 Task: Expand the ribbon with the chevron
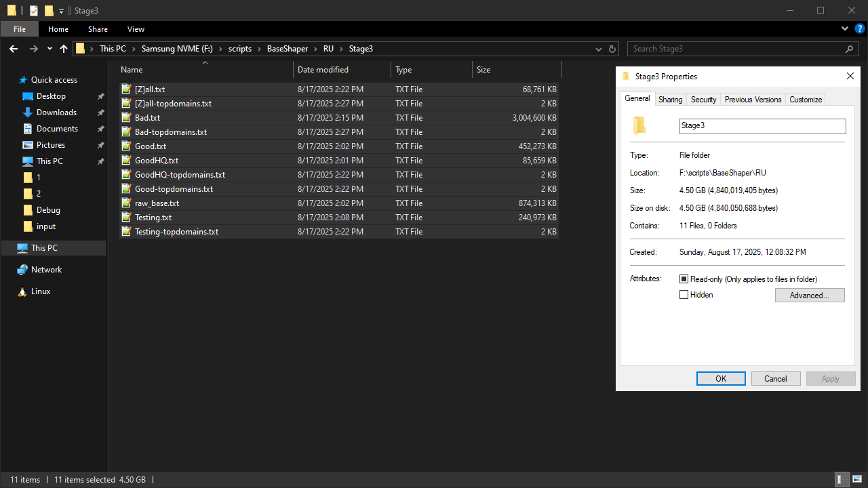pyautogui.click(x=845, y=29)
